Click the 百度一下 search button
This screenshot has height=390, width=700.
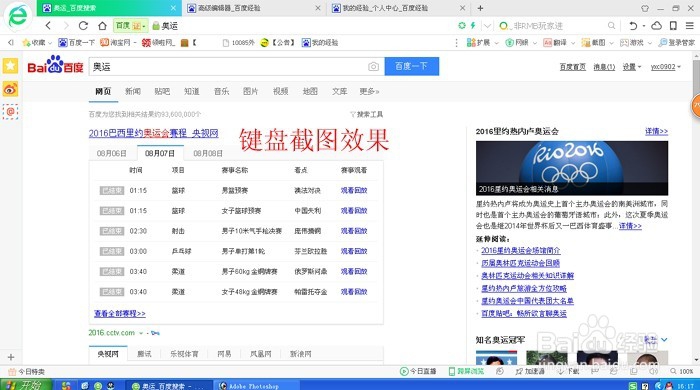click(x=412, y=66)
